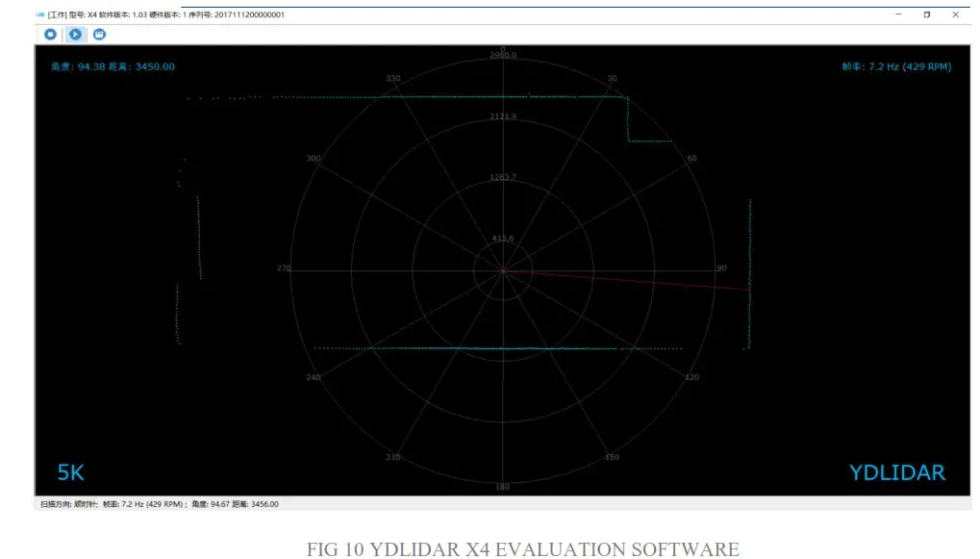The width and height of the screenshot is (980, 559).
Task: Minimize the YDLIDAR evaluation window
Action: click(898, 14)
